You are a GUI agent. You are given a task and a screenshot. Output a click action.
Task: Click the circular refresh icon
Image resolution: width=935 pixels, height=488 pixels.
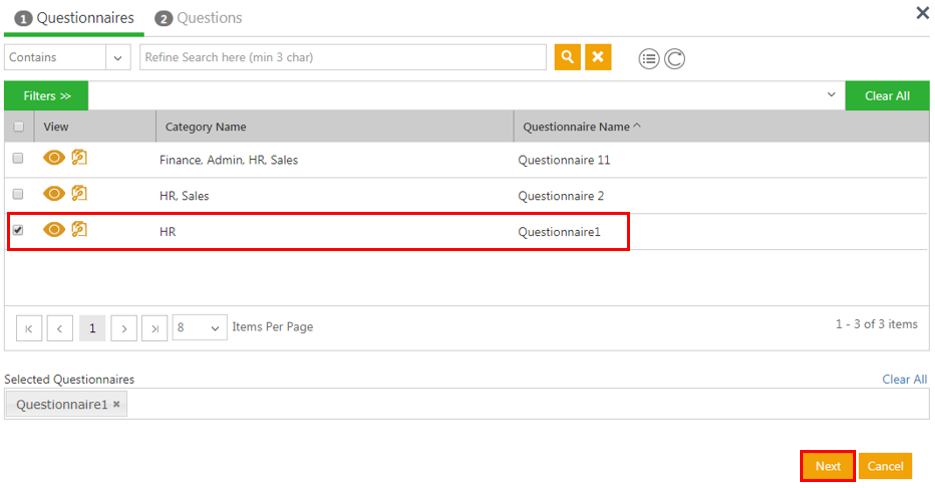click(x=675, y=59)
